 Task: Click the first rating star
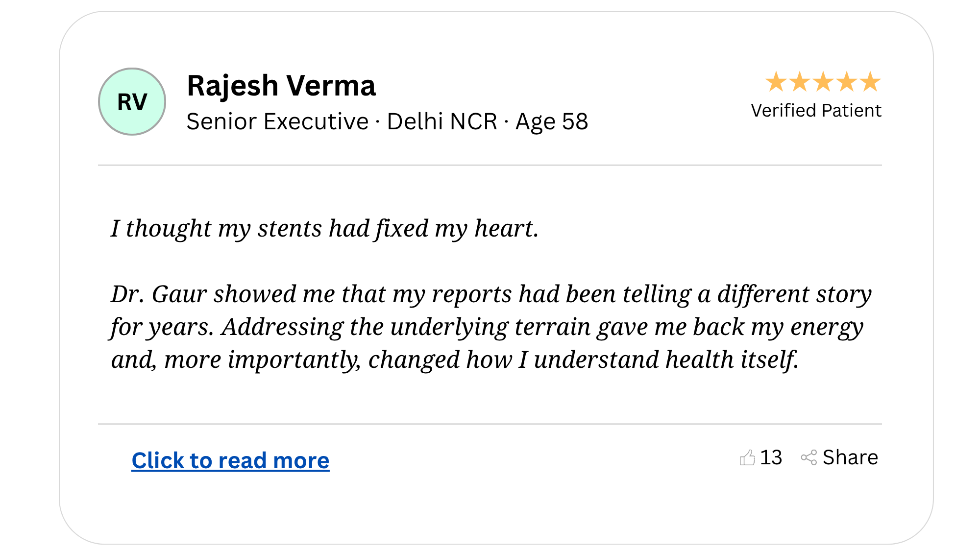(776, 82)
